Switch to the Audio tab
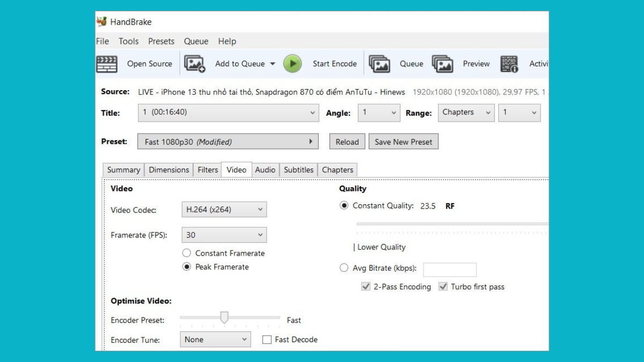This screenshot has width=644, height=362. point(265,170)
